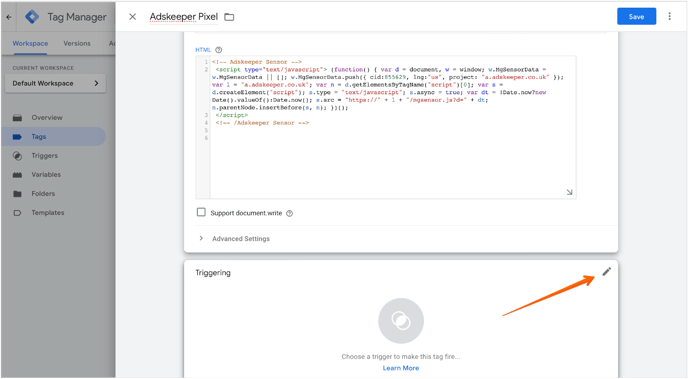Click the folder icon beside tag name
The height and width of the screenshot is (379, 688).
(229, 17)
